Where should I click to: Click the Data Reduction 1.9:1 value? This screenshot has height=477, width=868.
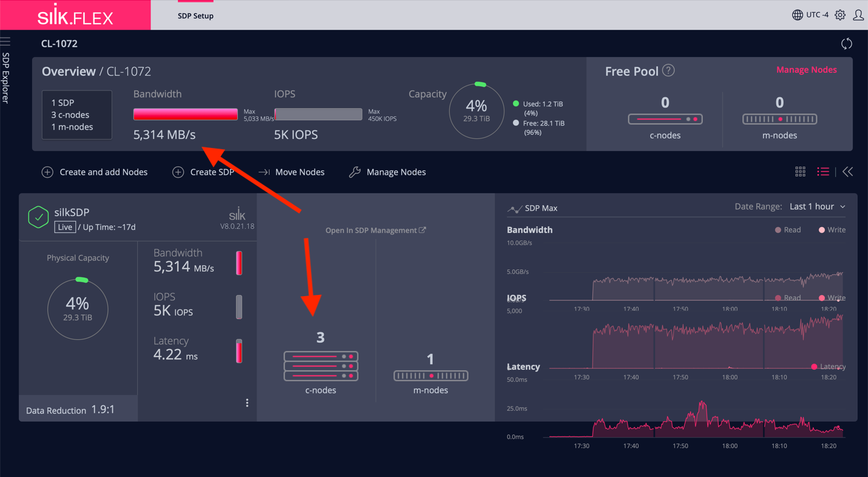click(x=103, y=410)
